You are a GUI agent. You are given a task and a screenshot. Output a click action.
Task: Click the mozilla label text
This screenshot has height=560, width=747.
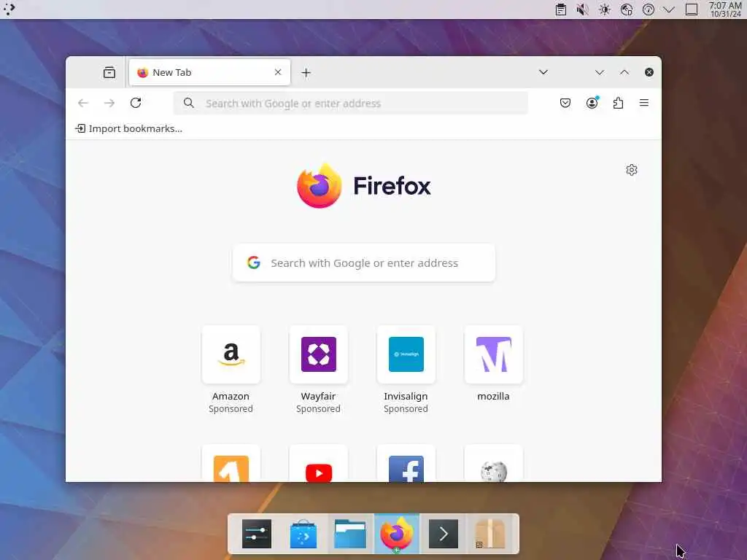click(x=494, y=396)
